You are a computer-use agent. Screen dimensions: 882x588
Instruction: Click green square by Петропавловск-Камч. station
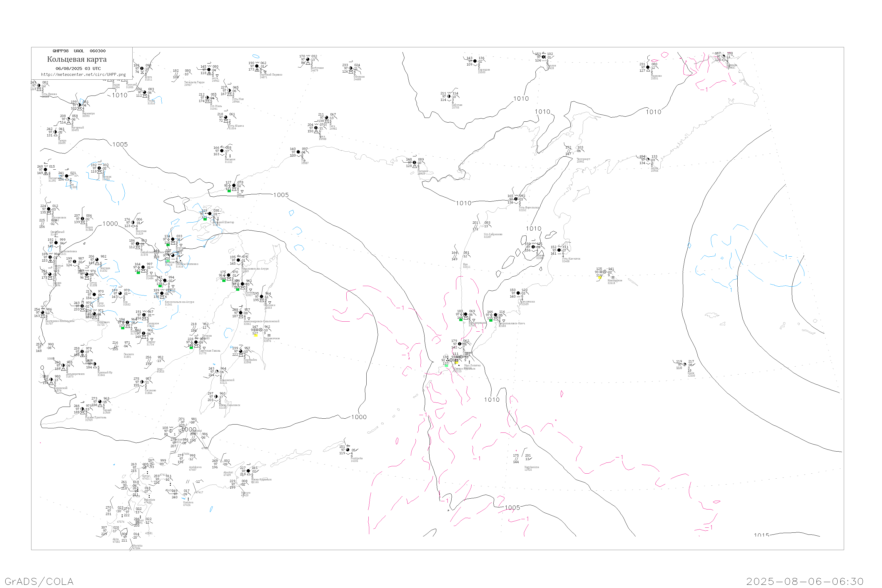[x=491, y=320]
